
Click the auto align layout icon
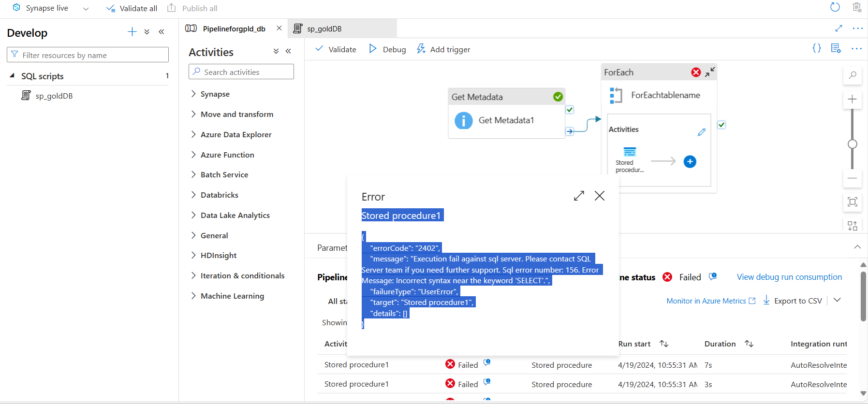[x=853, y=225]
